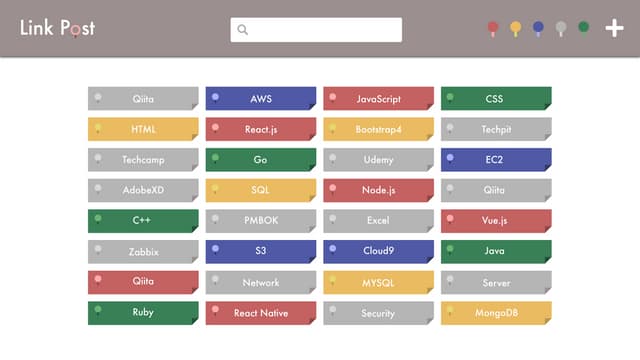Select the React Native card
The width and height of the screenshot is (640, 360).
261,313
